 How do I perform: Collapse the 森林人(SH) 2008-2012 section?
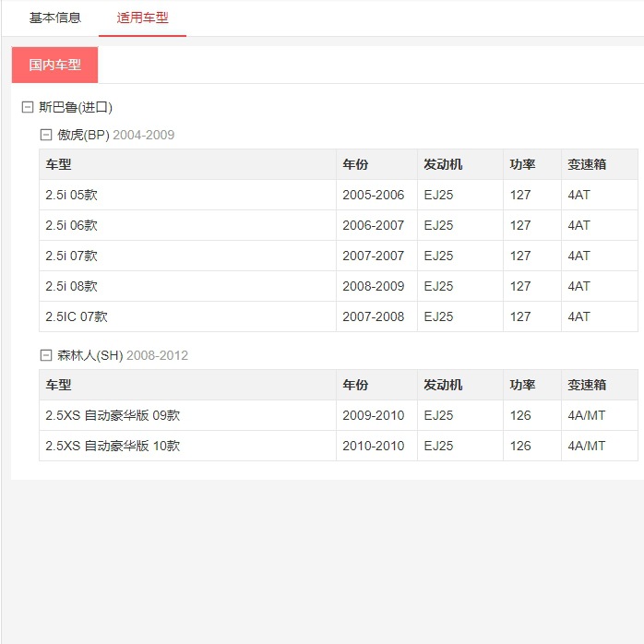click(x=46, y=355)
